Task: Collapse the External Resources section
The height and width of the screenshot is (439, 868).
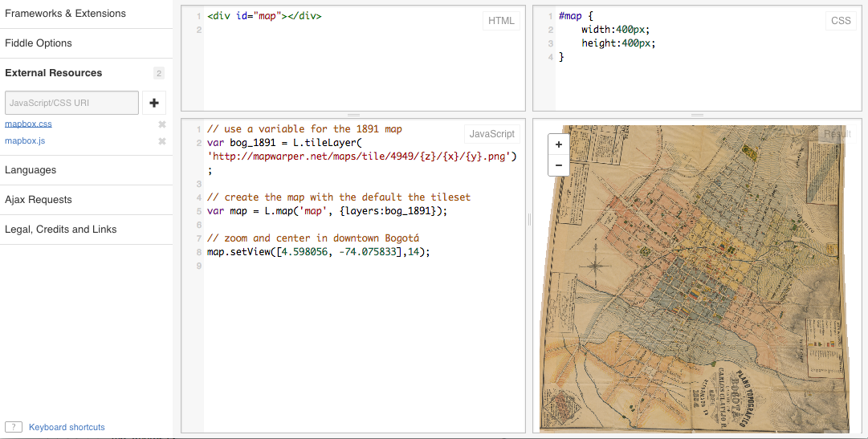Action: pyautogui.click(x=54, y=73)
